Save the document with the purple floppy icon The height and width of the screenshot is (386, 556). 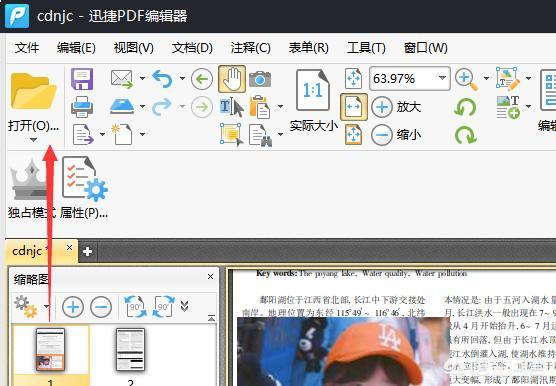tap(82, 79)
